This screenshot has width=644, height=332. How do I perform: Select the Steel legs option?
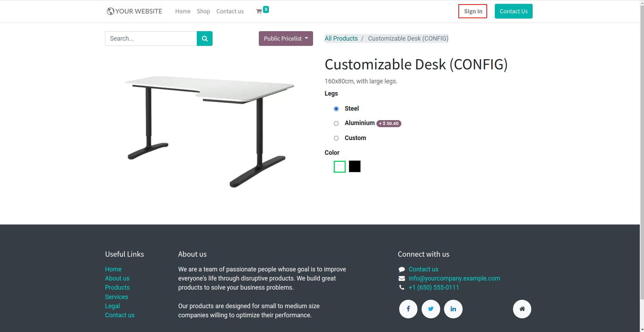click(336, 109)
